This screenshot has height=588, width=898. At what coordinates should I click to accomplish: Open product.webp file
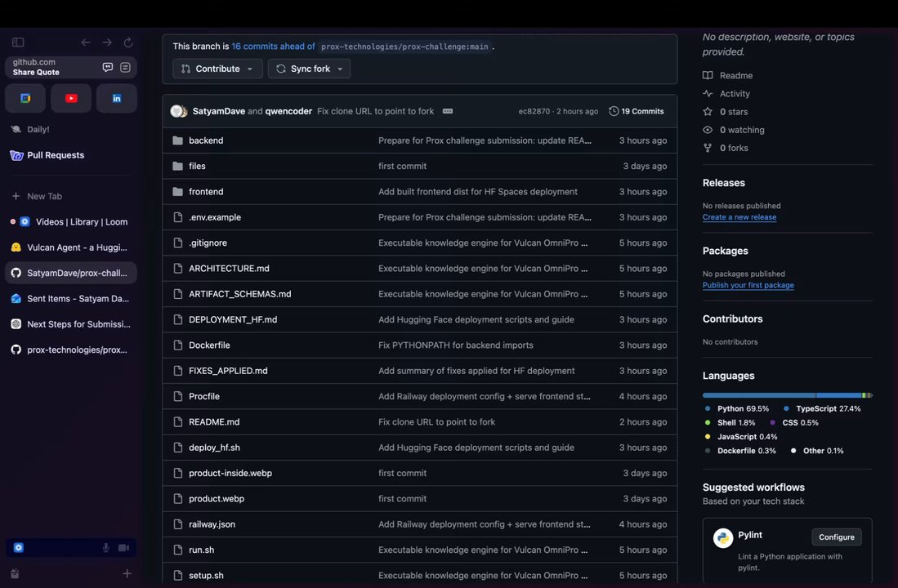point(217,499)
